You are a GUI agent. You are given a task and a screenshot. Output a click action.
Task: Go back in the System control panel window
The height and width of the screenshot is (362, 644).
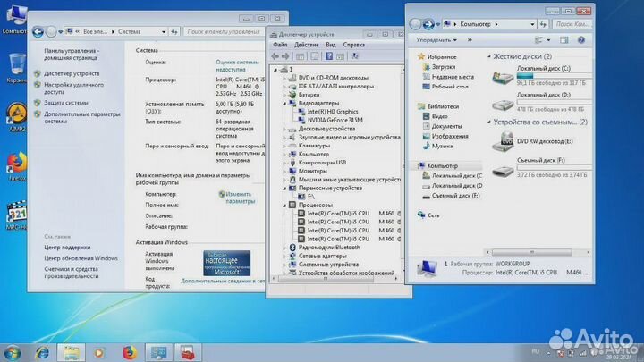(x=38, y=31)
